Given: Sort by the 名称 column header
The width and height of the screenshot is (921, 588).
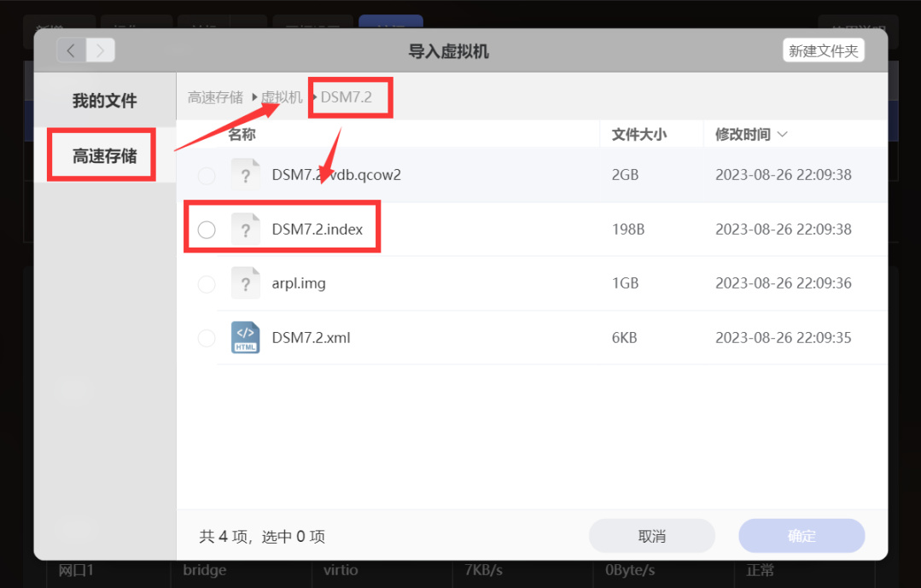Looking at the screenshot, I should [x=242, y=135].
